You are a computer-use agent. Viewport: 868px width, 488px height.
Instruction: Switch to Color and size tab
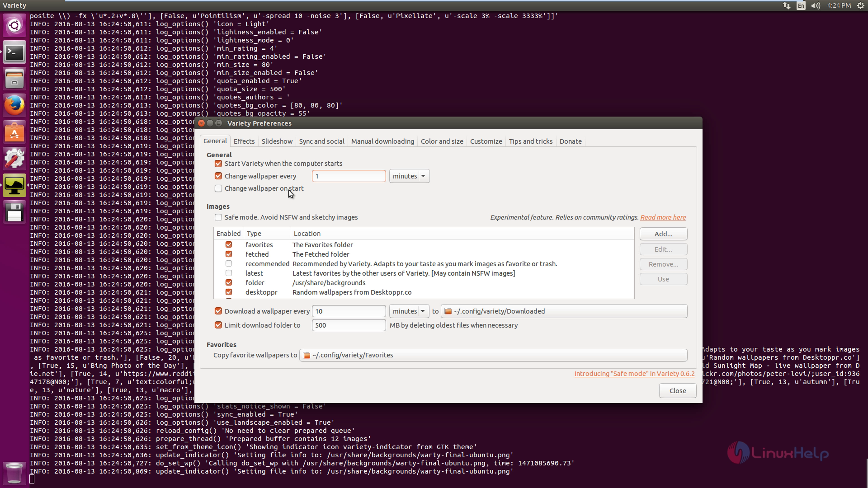442,141
